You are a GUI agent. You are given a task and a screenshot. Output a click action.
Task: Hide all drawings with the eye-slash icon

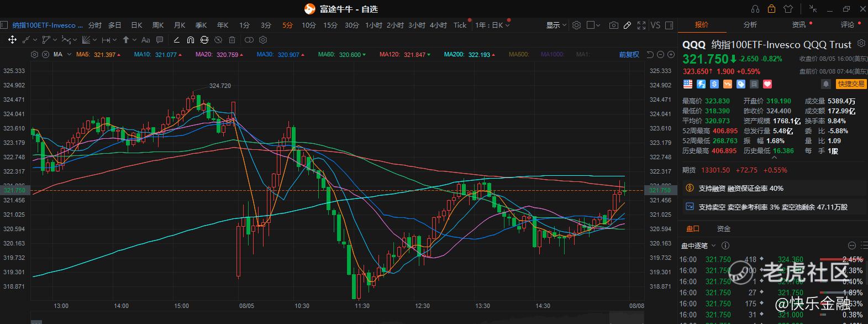[x=218, y=40]
